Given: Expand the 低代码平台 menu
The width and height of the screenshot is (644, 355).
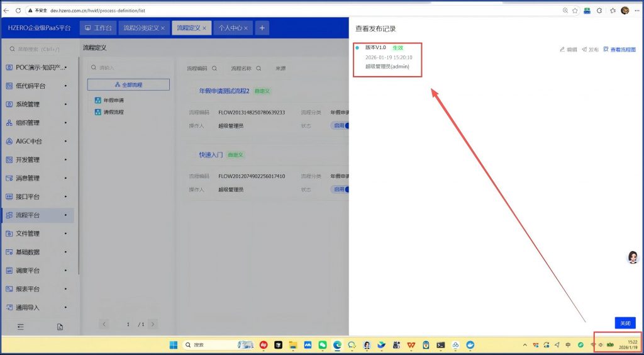Looking at the screenshot, I should (x=38, y=86).
